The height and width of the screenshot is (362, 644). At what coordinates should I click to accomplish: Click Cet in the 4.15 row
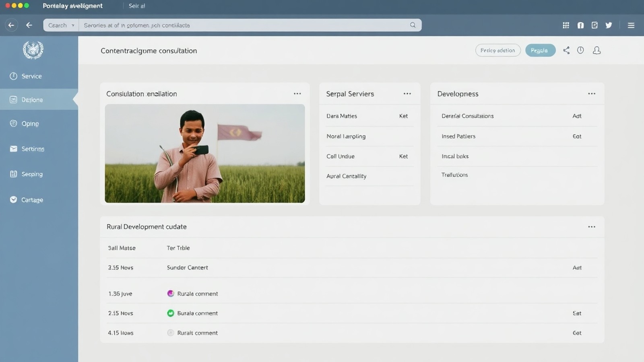click(577, 333)
